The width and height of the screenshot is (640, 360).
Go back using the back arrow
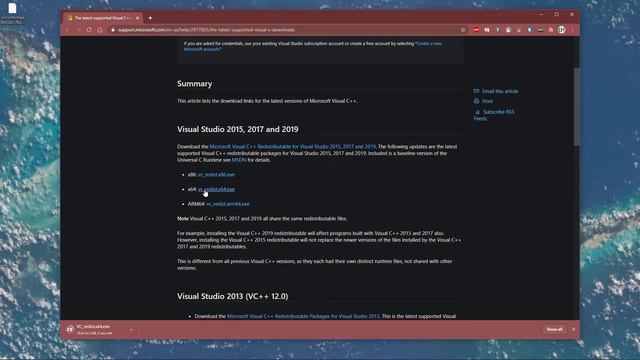tap(68, 30)
